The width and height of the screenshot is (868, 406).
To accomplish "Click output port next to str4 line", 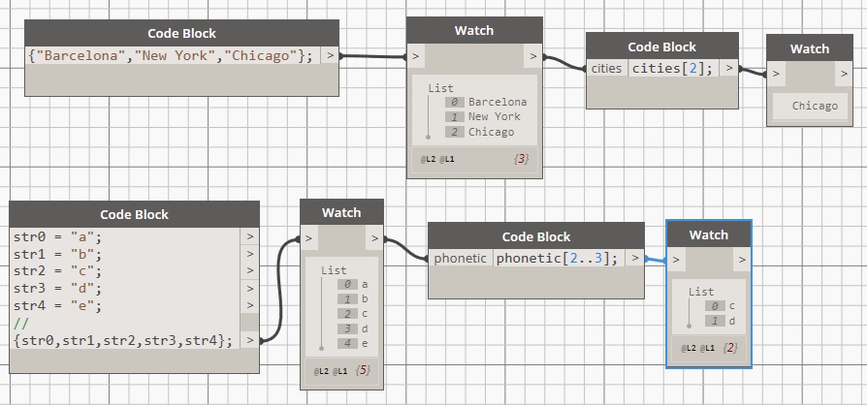I will coord(250,306).
